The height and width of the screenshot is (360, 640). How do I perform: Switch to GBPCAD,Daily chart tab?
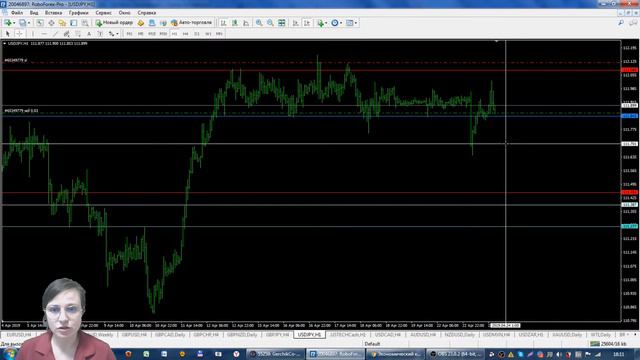point(170,335)
